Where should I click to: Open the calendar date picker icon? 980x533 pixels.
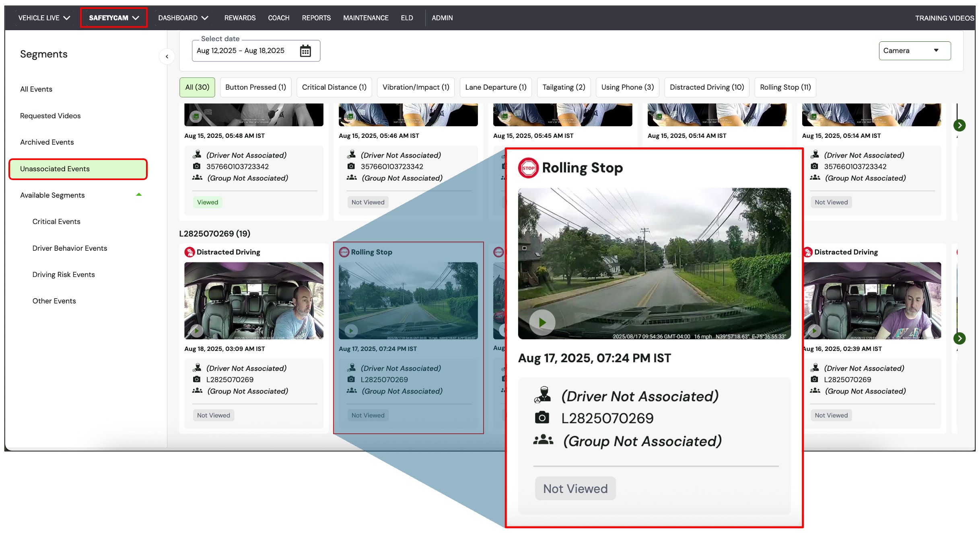coord(305,51)
